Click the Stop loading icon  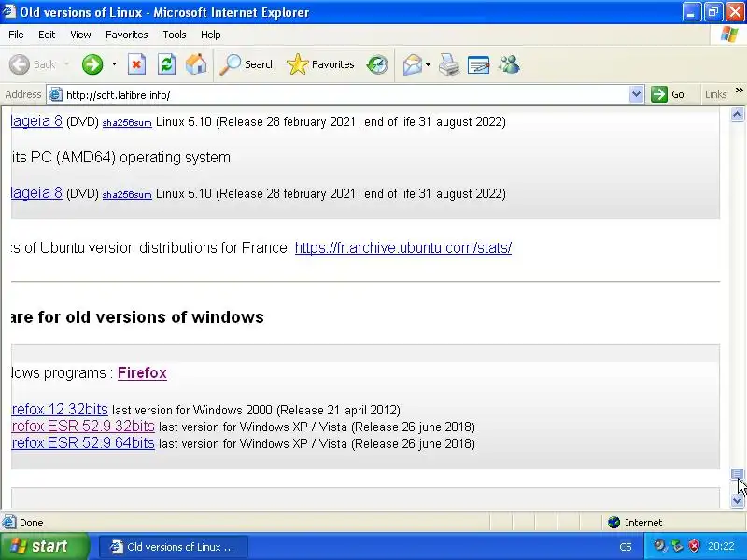[x=136, y=64]
